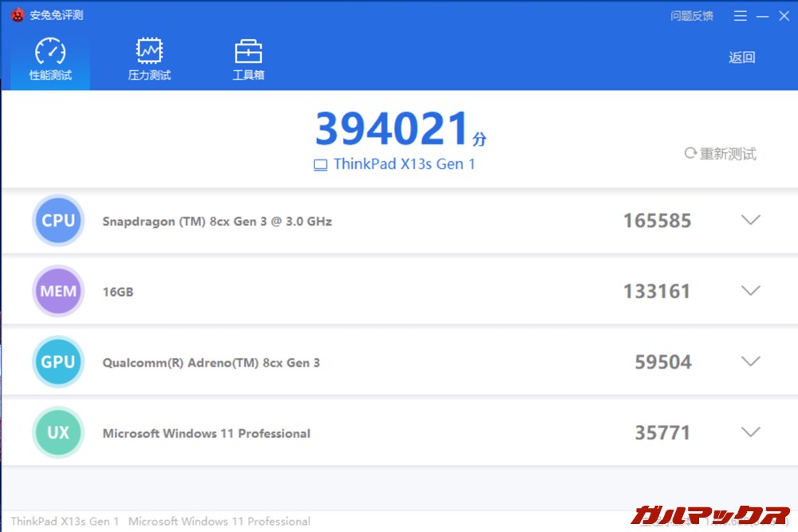This screenshot has height=532, width=798.
Task: Click the GPU circle icon
Action: click(x=58, y=362)
